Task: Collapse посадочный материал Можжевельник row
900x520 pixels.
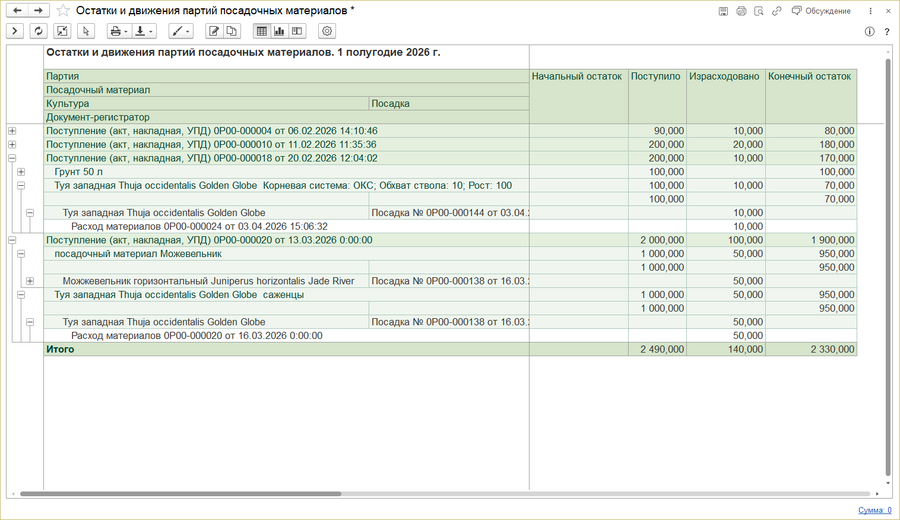Action: click(x=21, y=254)
